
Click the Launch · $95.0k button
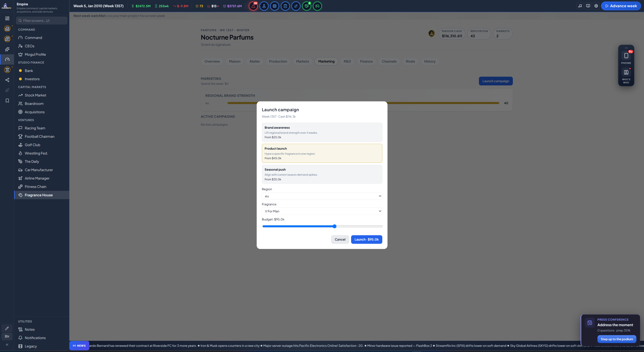point(366,239)
